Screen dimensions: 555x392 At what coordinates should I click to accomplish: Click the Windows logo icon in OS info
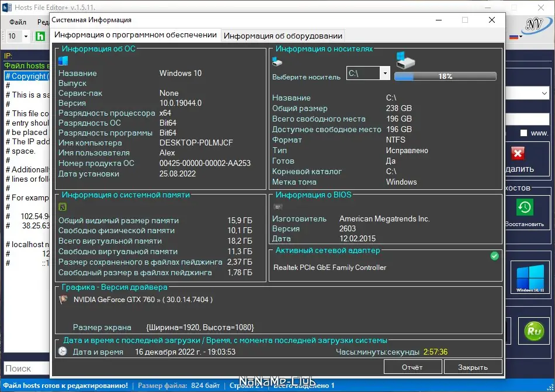[x=63, y=61]
